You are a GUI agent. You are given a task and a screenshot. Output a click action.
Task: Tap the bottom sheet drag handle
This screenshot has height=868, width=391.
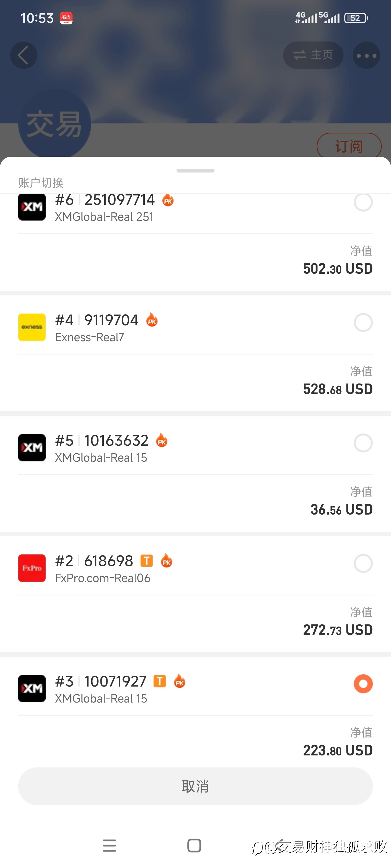tap(195, 171)
